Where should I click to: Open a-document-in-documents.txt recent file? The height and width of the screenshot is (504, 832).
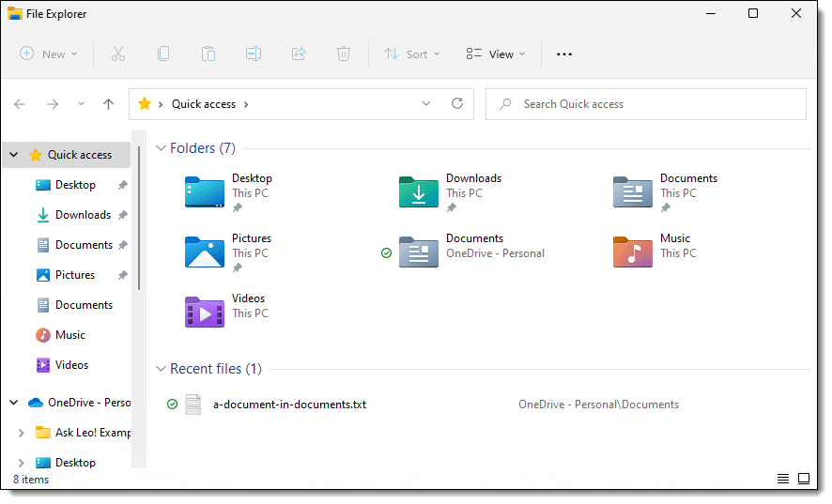tap(289, 405)
